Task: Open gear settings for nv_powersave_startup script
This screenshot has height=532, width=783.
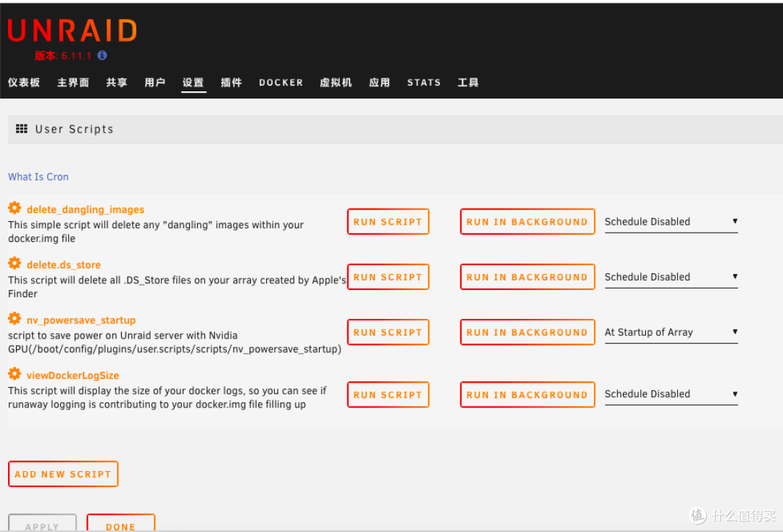Action: tap(14, 319)
